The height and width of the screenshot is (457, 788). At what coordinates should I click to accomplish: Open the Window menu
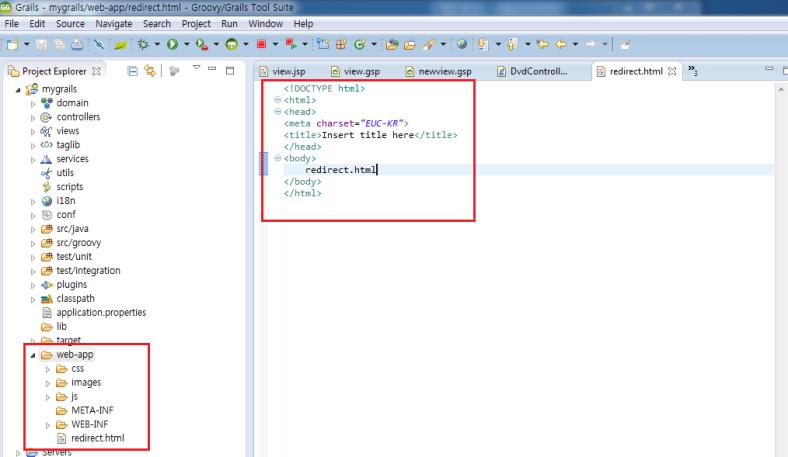pyautogui.click(x=266, y=24)
